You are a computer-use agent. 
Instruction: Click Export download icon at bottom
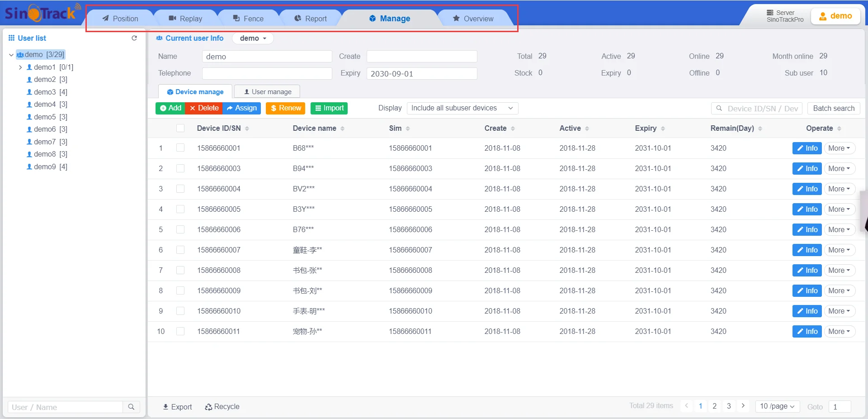point(166,407)
